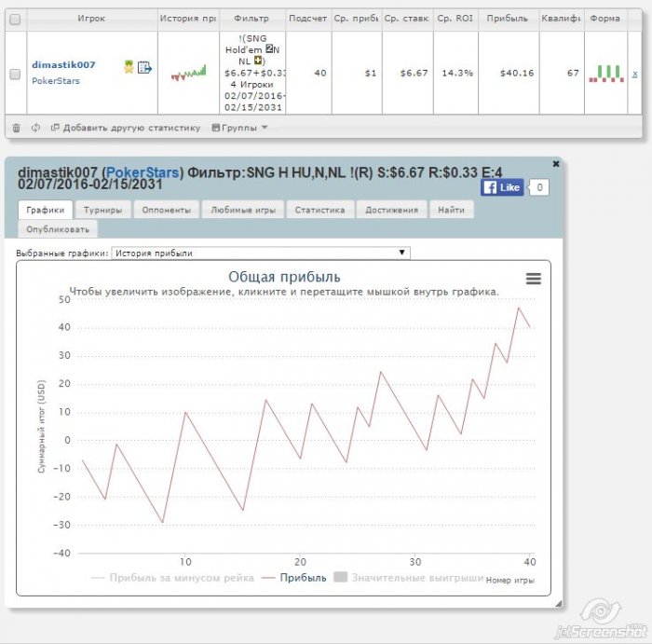Sort by Подсчет column header
Screen dimensions: 652x644
point(308,19)
